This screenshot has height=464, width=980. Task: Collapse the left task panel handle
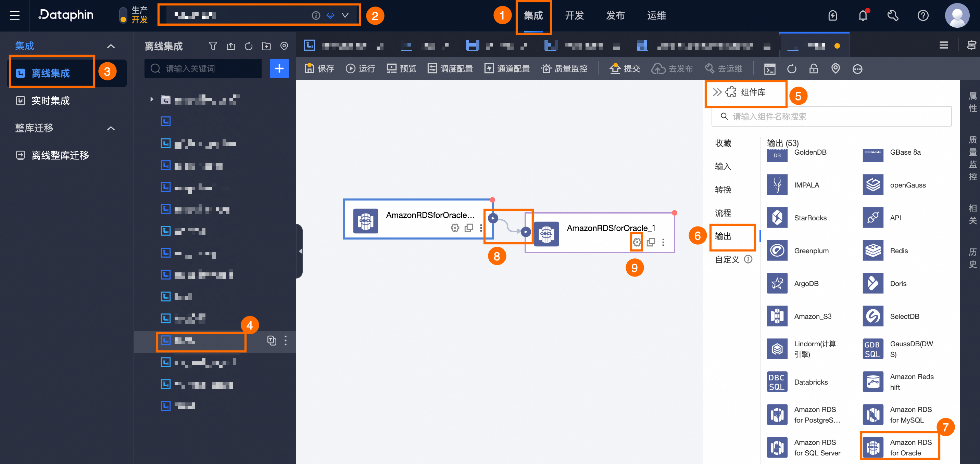point(300,251)
